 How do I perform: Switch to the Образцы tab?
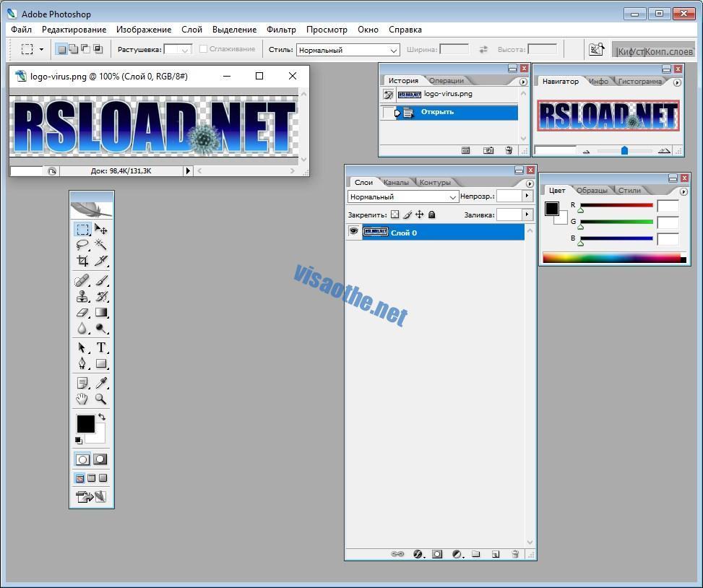pyautogui.click(x=592, y=190)
